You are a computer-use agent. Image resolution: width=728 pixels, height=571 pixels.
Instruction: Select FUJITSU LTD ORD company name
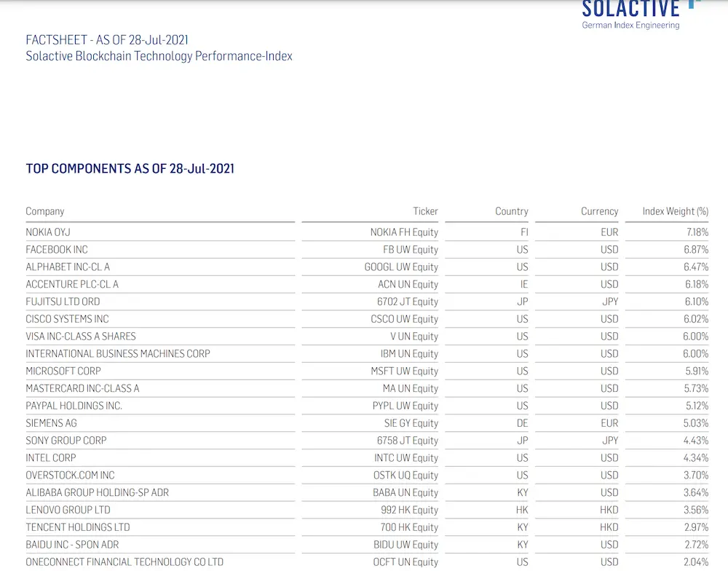63,302
